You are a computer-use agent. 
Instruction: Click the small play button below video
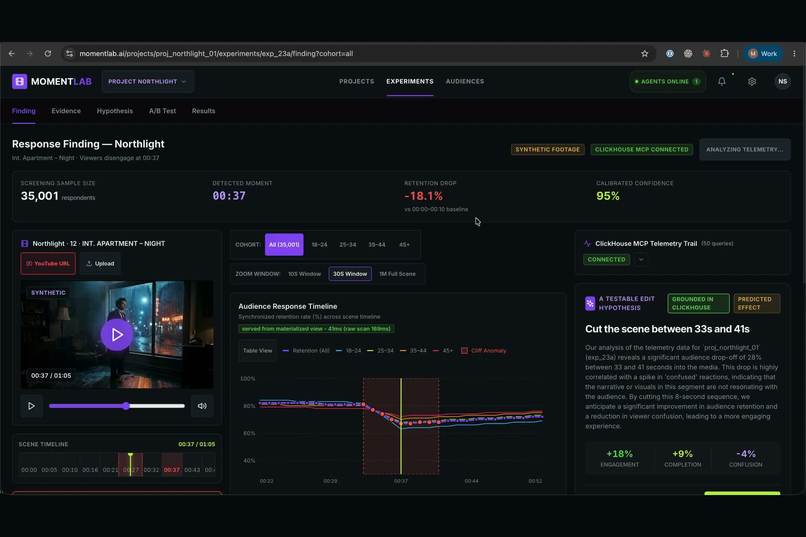click(x=31, y=406)
